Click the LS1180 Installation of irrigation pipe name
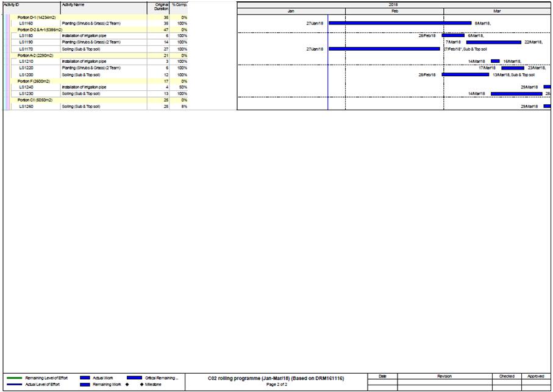Screen dimensions: 553x392 pos(84,36)
